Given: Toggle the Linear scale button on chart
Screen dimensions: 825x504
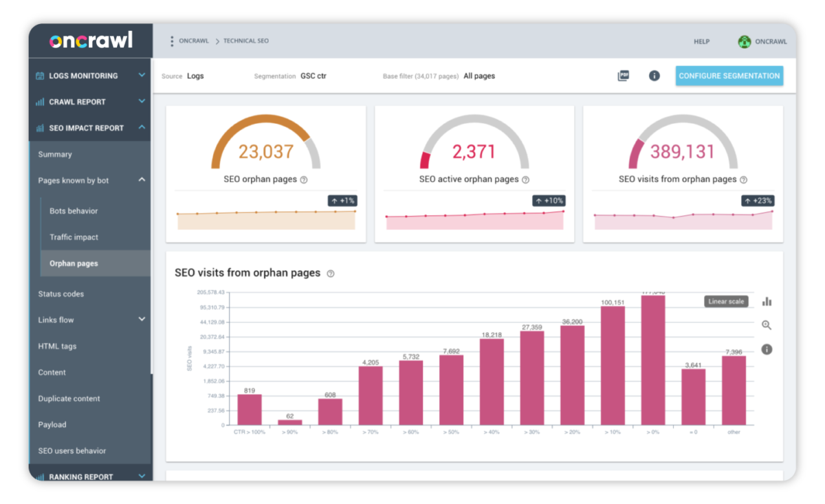Looking at the screenshot, I should coord(727,301).
